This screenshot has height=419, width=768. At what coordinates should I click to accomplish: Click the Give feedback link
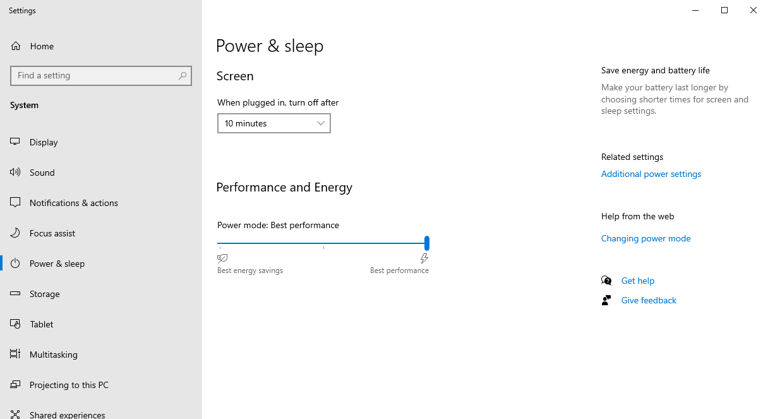tap(648, 300)
